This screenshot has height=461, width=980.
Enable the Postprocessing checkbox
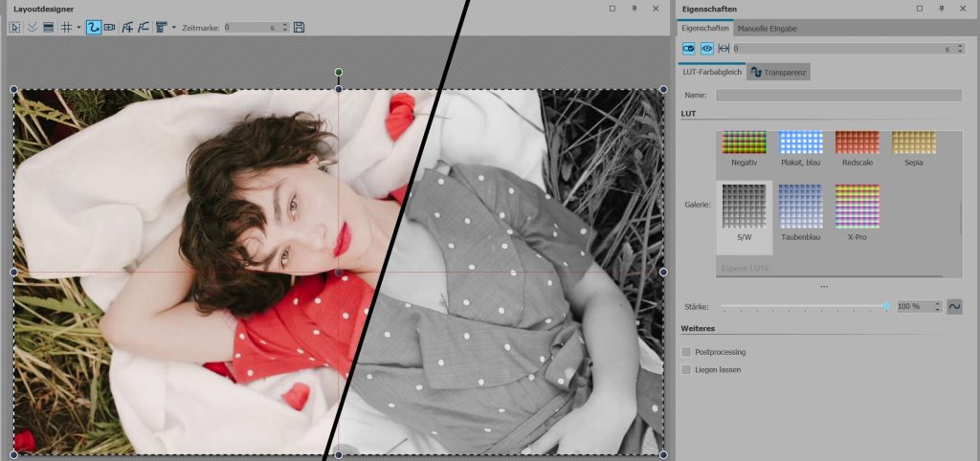tap(686, 352)
